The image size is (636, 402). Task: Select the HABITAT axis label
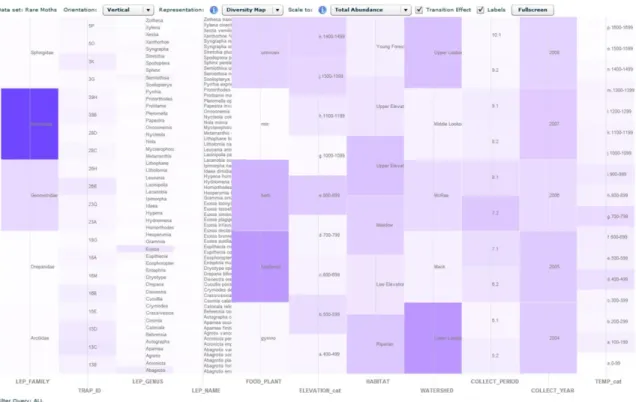(378, 381)
